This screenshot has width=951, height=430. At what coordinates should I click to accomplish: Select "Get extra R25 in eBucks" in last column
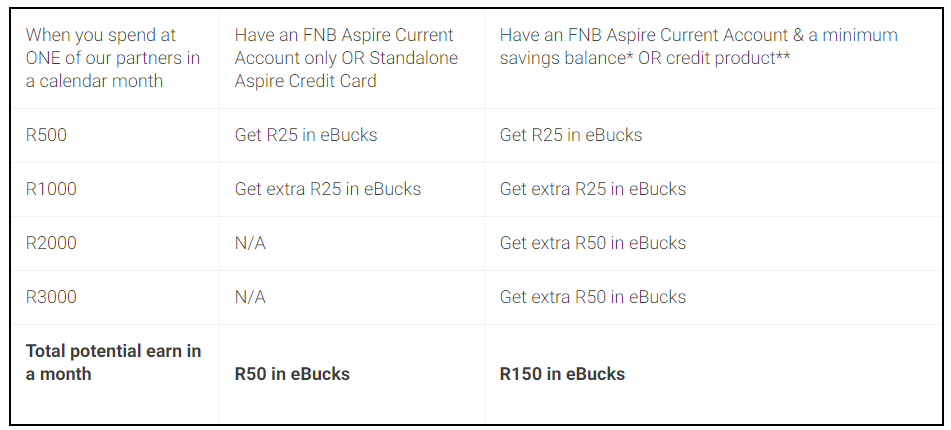(x=593, y=189)
